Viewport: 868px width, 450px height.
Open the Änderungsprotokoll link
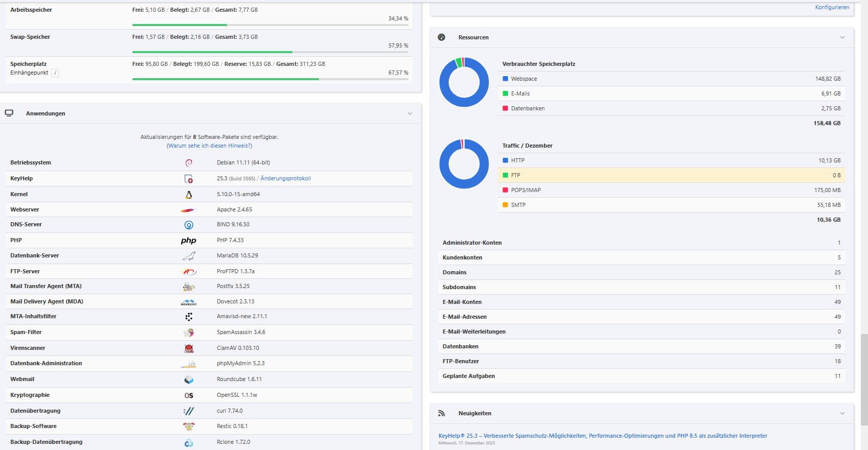(285, 179)
